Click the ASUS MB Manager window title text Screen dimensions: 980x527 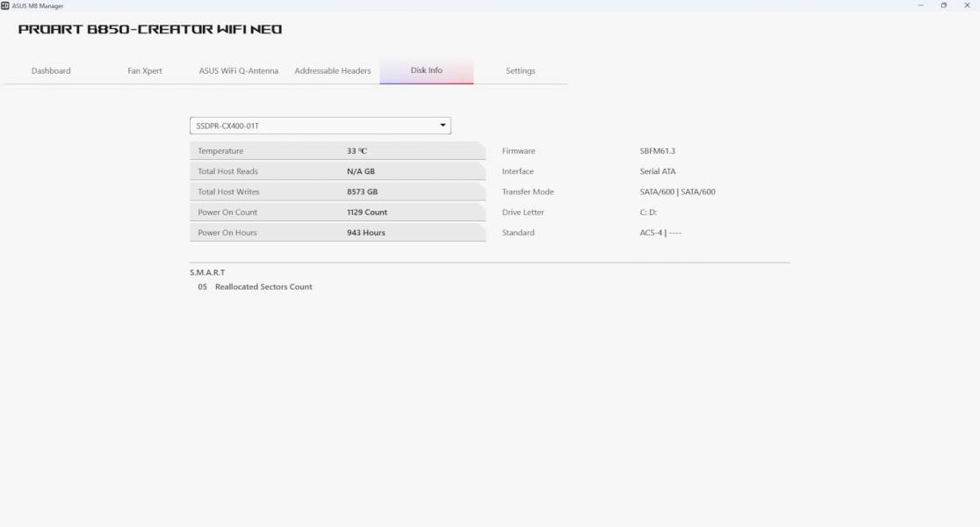(x=38, y=5)
